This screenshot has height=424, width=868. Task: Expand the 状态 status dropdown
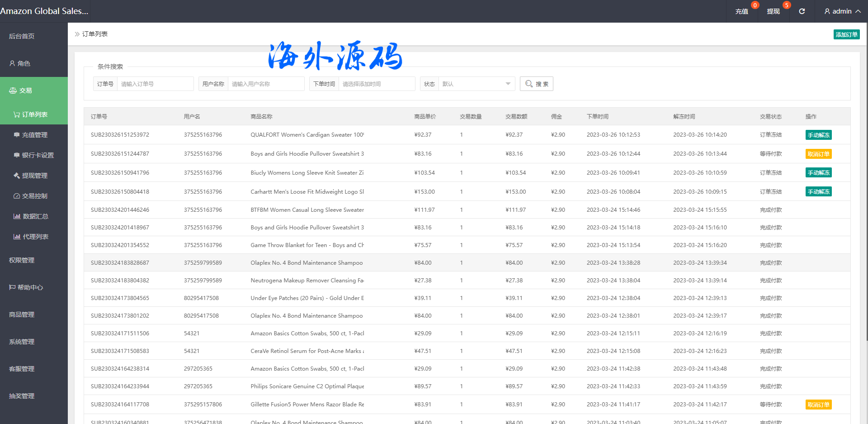[476, 84]
